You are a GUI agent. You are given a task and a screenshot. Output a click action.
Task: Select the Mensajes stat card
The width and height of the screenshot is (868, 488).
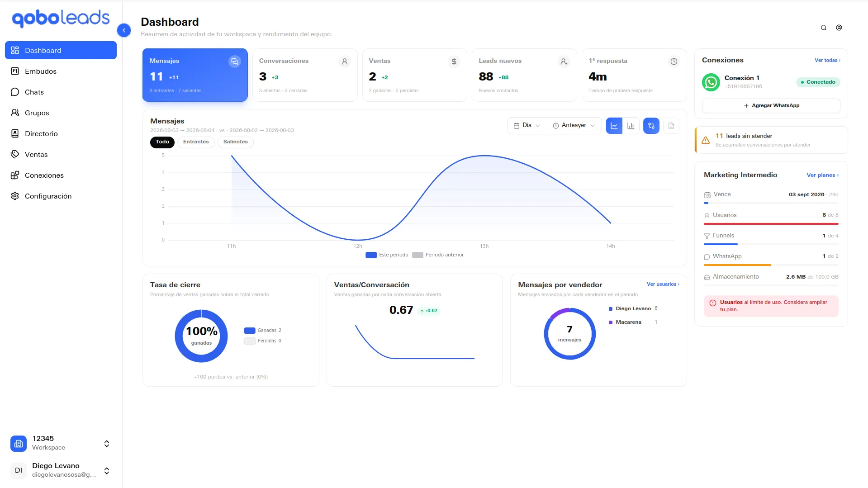point(195,75)
